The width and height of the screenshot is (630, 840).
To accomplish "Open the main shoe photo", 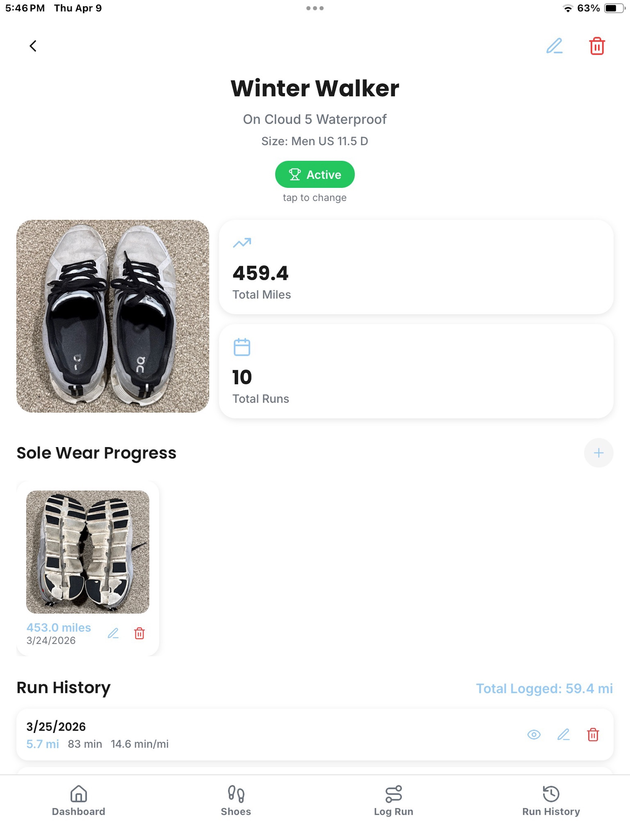I will point(113,316).
